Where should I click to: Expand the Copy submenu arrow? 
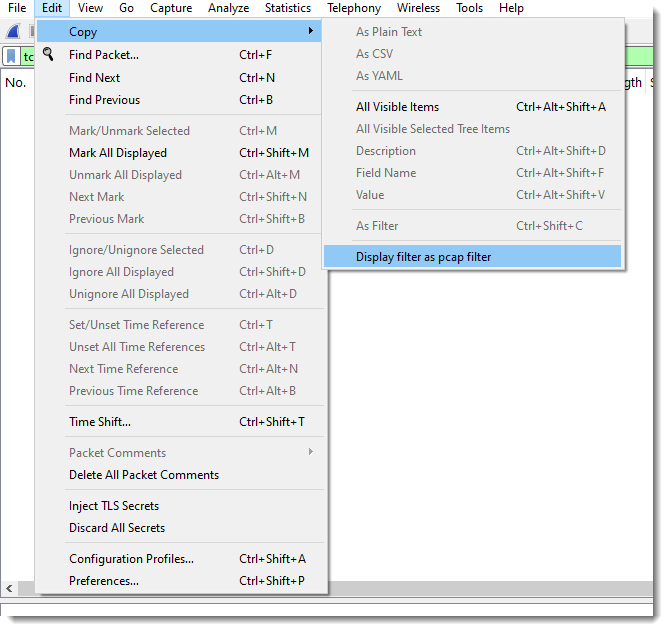click(x=311, y=32)
